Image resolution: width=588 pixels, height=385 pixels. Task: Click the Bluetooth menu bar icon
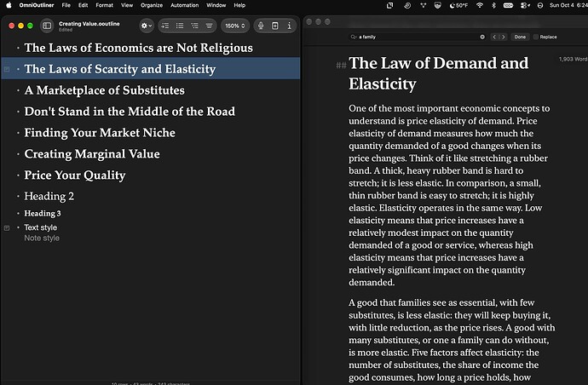(493, 5)
